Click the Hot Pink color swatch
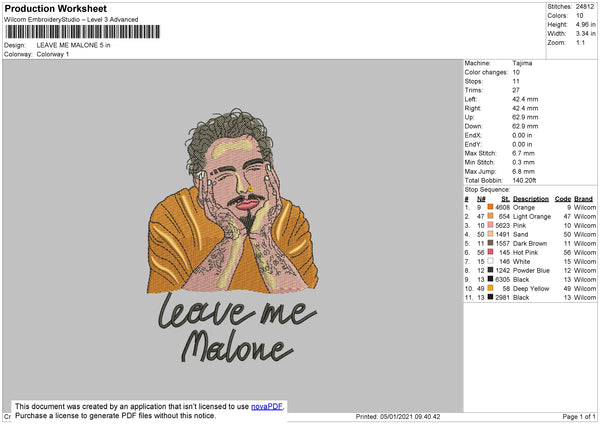Image resolution: width=600 pixels, height=424 pixels. coord(490,252)
